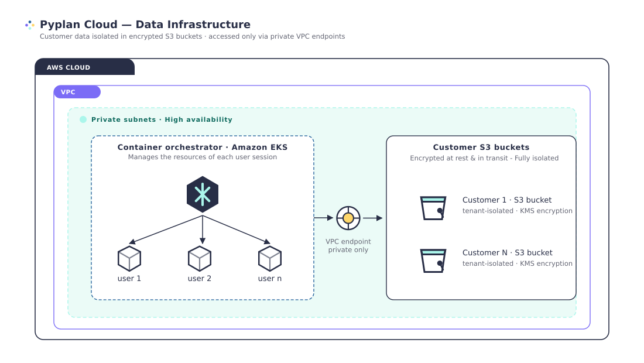Click the 'user 1' label
This screenshot has width=644, height=363.
click(x=129, y=279)
